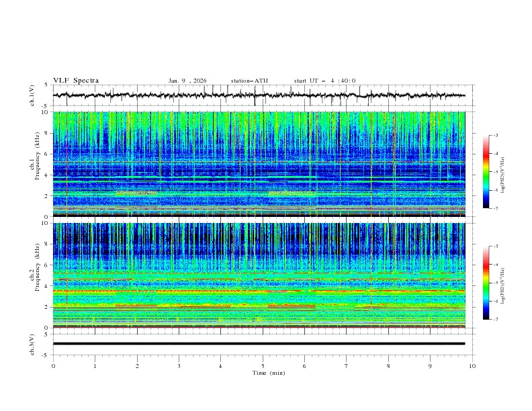Click the "ch.3(V)" axis label
This screenshot has height=411, width=532.
[32, 345]
